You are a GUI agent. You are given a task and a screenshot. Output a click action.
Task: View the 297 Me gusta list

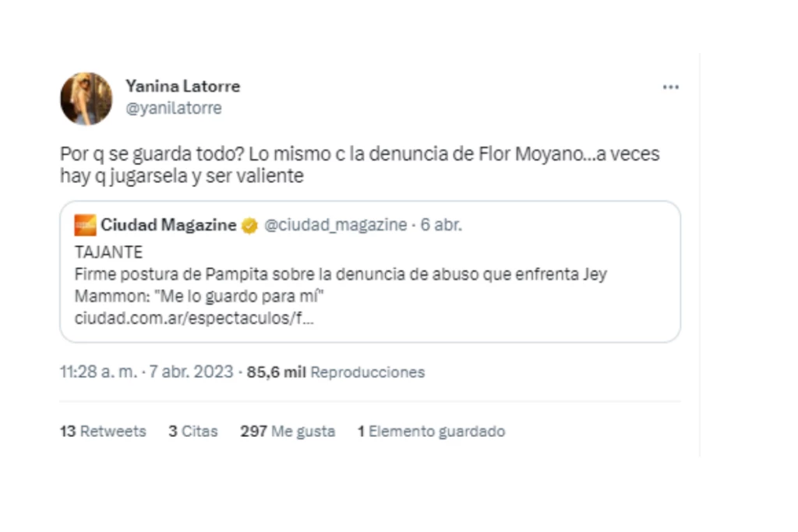tap(288, 431)
